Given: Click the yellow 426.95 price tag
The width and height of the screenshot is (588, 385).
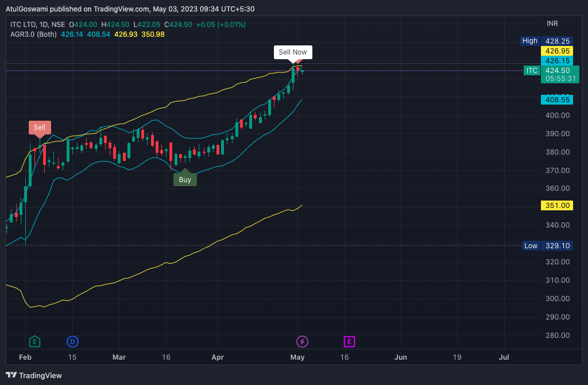Looking at the screenshot, I should point(557,51).
